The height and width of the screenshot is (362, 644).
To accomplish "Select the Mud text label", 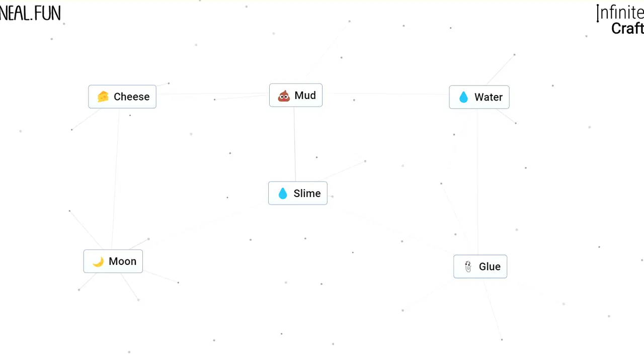I will [x=305, y=96].
